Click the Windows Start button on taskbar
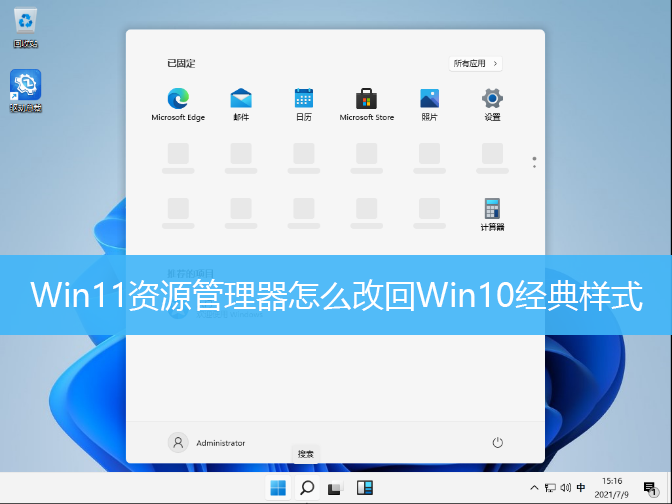Viewport: 672px width, 504px height. tap(278, 488)
